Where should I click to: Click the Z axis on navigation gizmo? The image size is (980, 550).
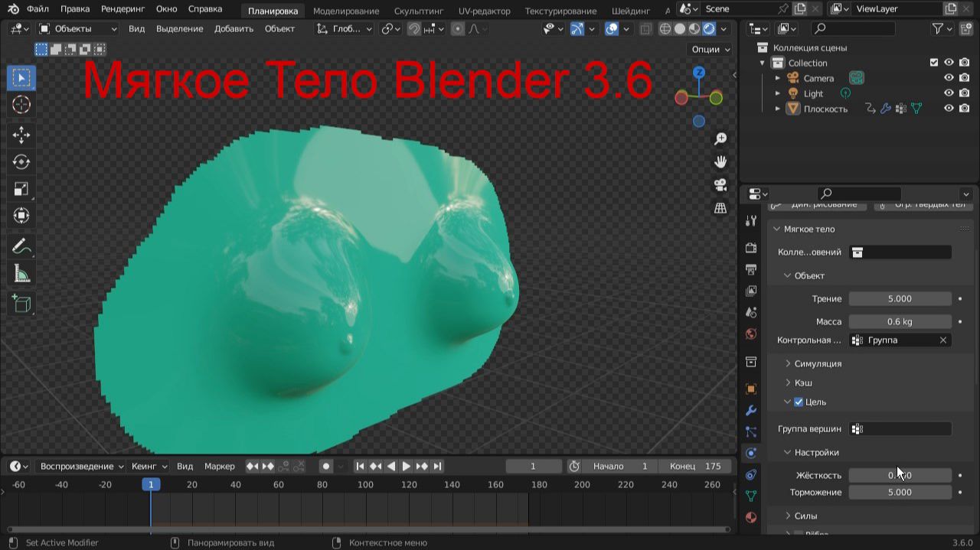699,73
